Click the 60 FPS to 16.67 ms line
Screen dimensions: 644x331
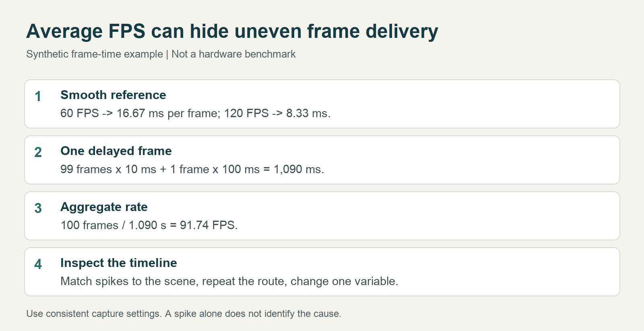(195, 114)
